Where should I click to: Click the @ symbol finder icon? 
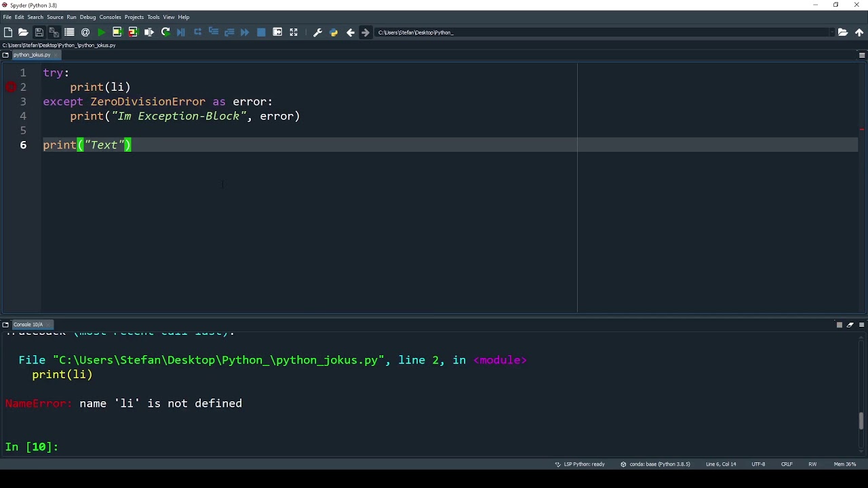pyautogui.click(x=85, y=32)
